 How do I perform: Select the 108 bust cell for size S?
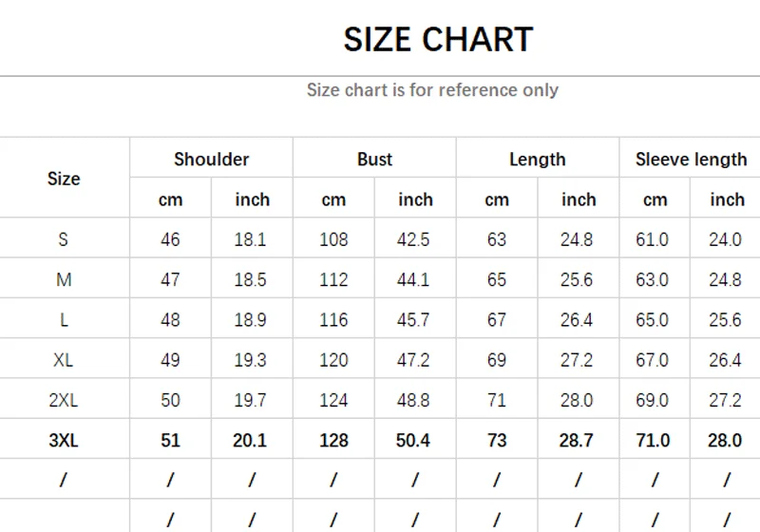(x=333, y=239)
